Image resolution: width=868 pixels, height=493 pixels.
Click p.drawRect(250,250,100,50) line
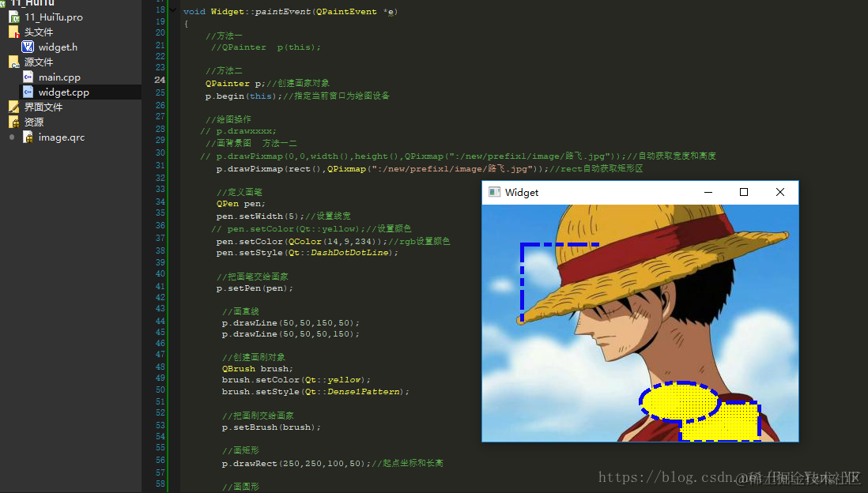(x=332, y=463)
